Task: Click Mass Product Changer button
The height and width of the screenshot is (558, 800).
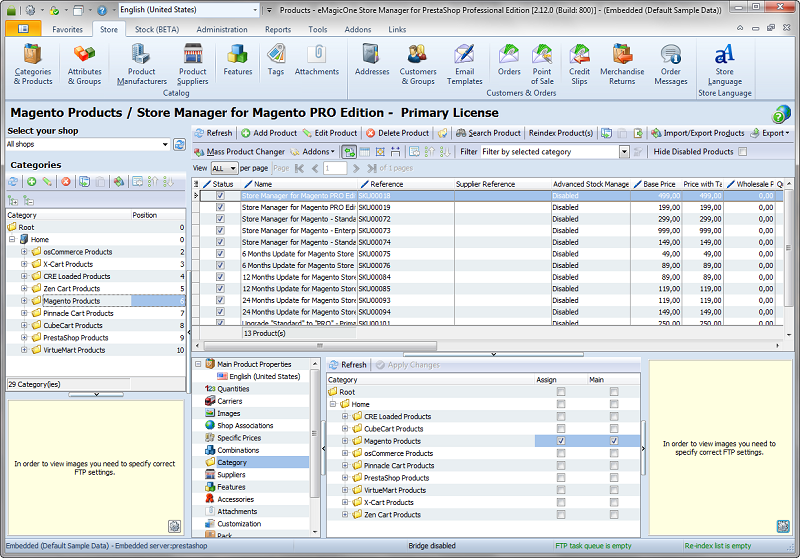Action: click(239, 152)
